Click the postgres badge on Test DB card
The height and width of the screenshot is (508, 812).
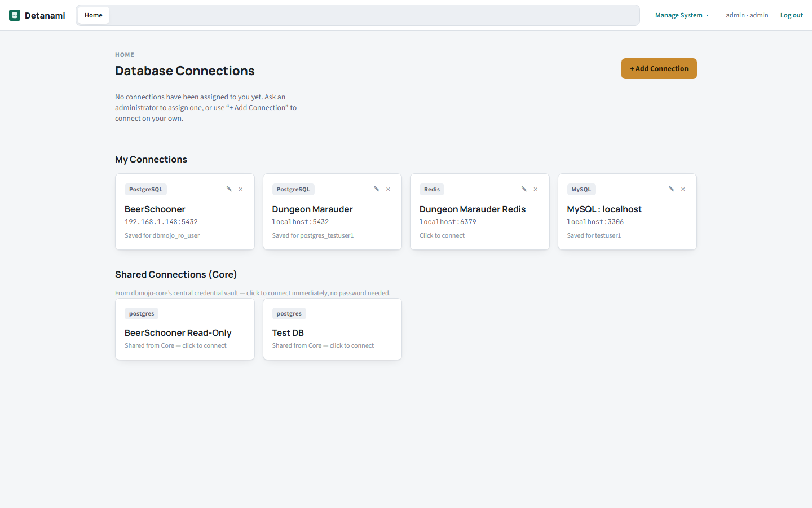tap(289, 314)
